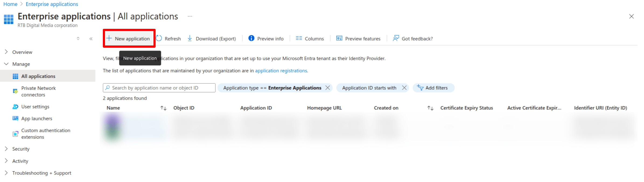This screenshot has width=644, height=182.
Task: Click the Got feedback? label
Action: click(x=417, y=38)
